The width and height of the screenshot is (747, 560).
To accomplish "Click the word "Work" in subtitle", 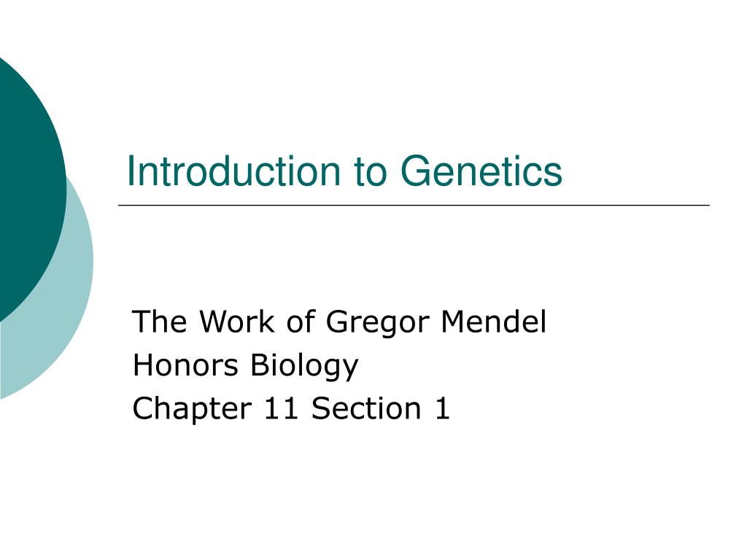I will pos(237,322).
